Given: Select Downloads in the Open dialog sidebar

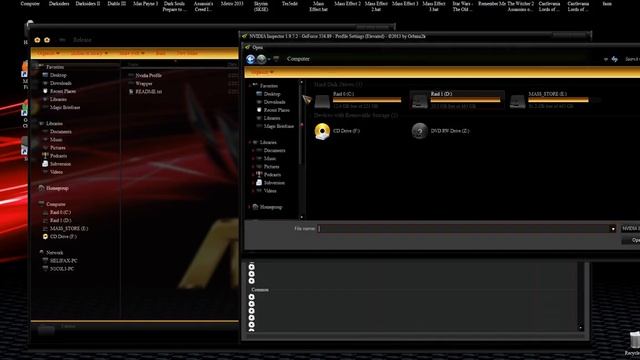Looking at the screenshot, I should click(x=271, y=102).
